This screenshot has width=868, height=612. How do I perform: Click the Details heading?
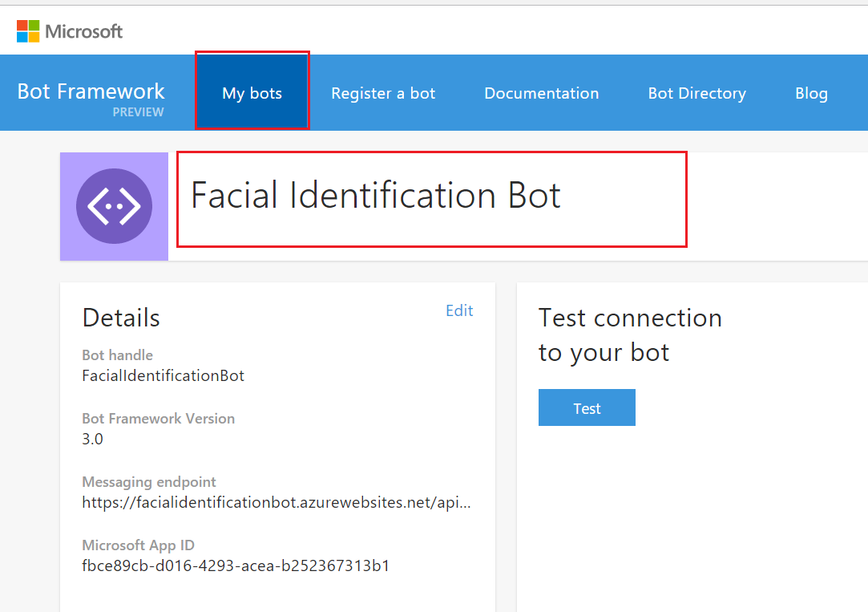click(x=121, y=318)
